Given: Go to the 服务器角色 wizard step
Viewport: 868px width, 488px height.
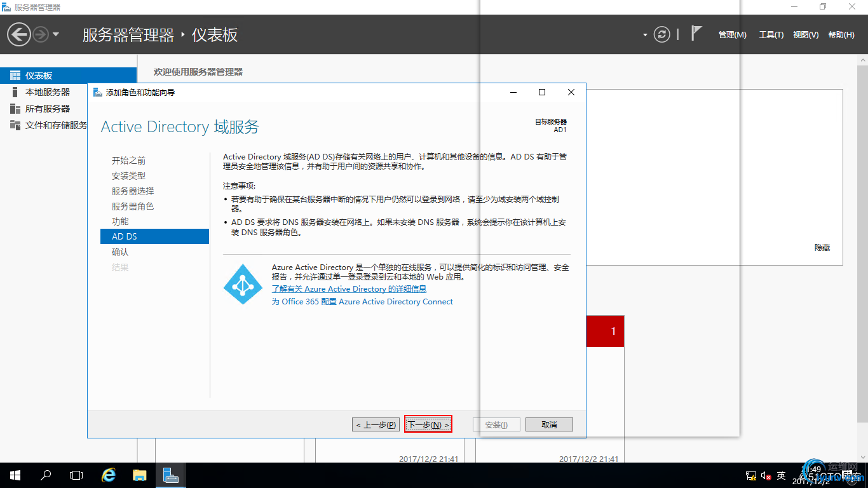Looking at the screenshot, I should tap(133, 207).
